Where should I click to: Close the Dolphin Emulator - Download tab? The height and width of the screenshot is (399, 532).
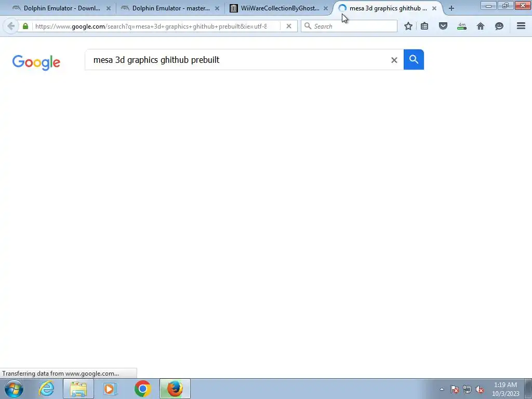[109, 8]
